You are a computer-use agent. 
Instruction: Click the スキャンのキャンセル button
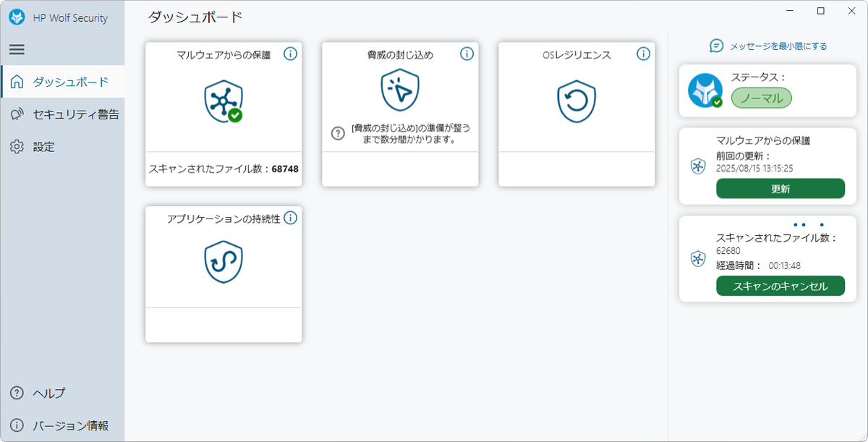tap(780, 286)
